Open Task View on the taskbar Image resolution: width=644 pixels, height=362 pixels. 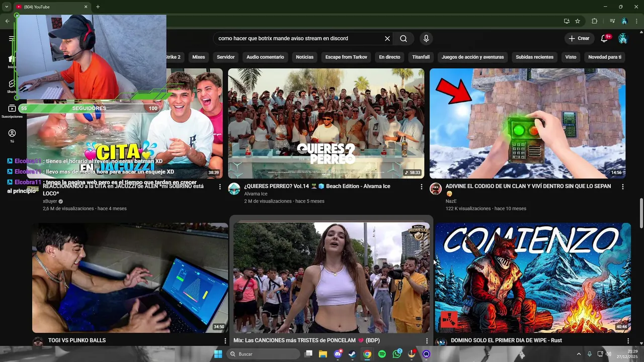click(308, 354)
